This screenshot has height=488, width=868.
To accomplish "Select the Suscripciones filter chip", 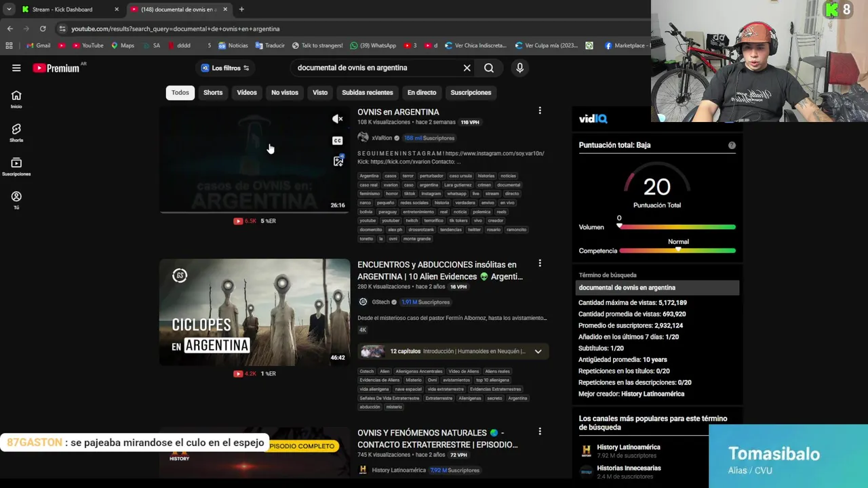I will pyautogui.click(x=471, y=92).
